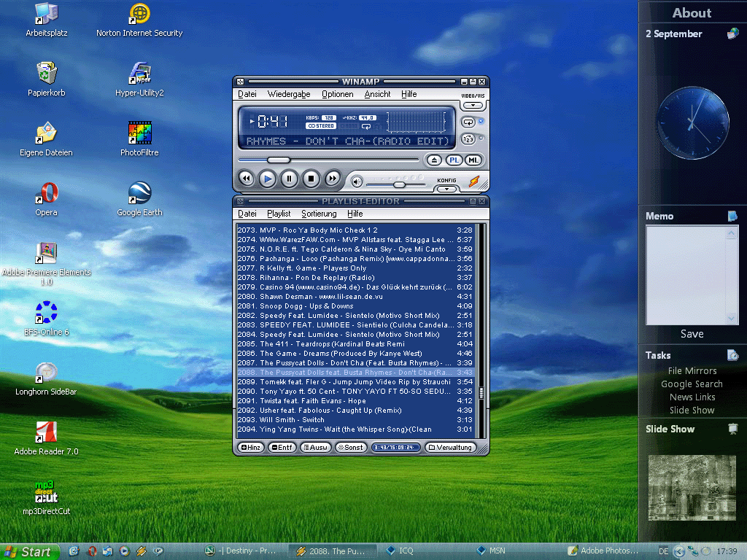
Task: Select playlist entry 2093 Will Smith Switch
Action: click(355, 420)
